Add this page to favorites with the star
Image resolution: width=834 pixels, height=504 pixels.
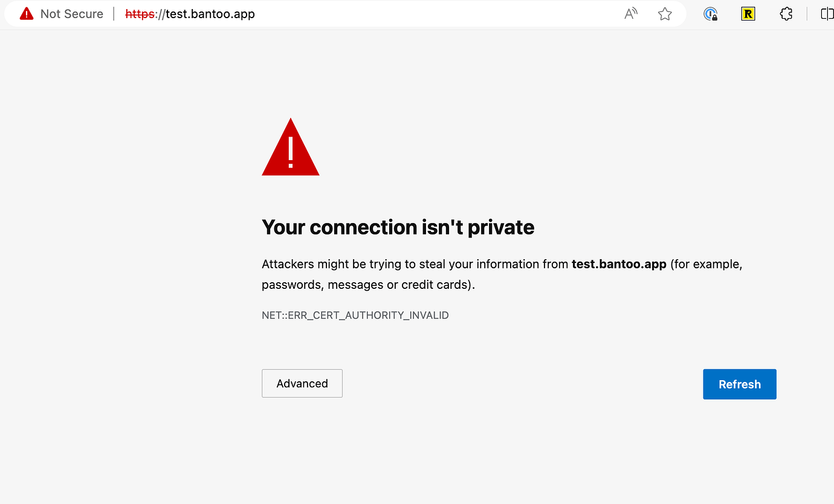(665, 13)
